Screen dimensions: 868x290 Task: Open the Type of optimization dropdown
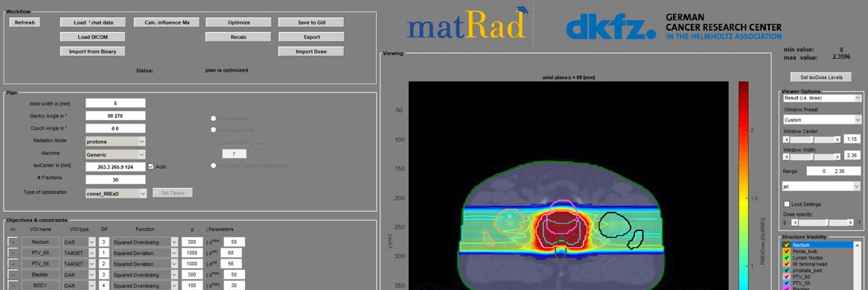coord(115,193)
